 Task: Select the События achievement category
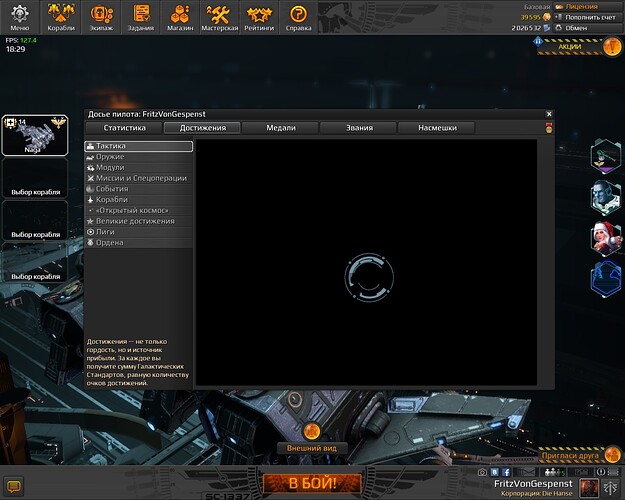(x=139, y=189)
